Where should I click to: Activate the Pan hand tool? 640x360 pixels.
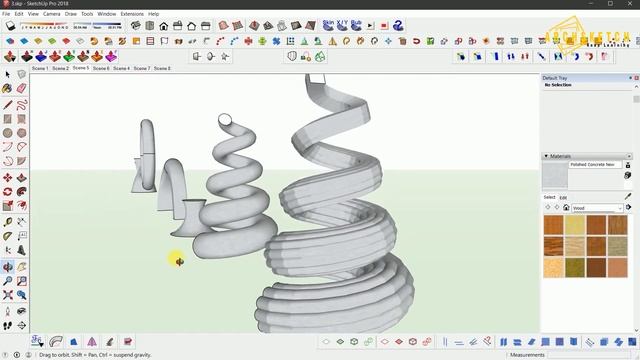click(x=22, y=267)
